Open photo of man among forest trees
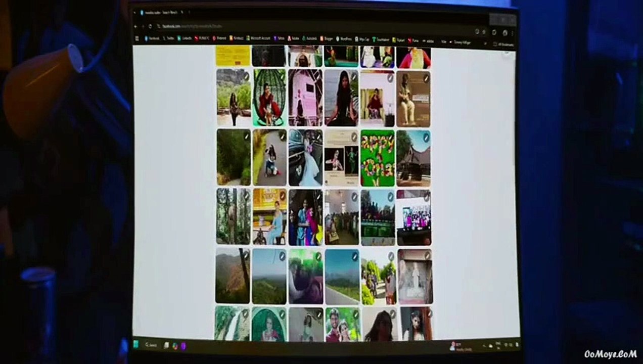This screenshot has width=643, height=364. (234, 216)
